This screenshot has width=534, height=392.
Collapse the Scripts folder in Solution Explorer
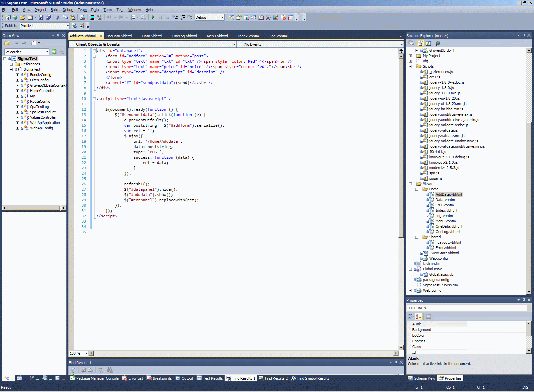pos(410,66)
